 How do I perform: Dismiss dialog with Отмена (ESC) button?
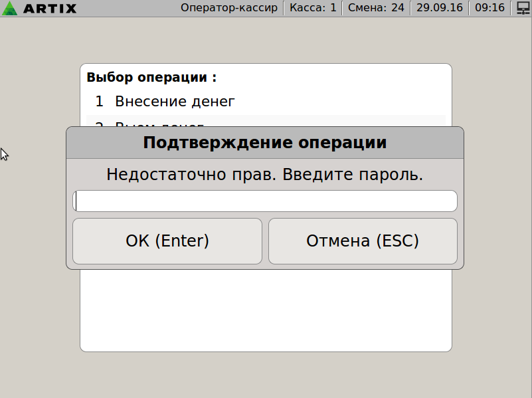tap(363, 241)
